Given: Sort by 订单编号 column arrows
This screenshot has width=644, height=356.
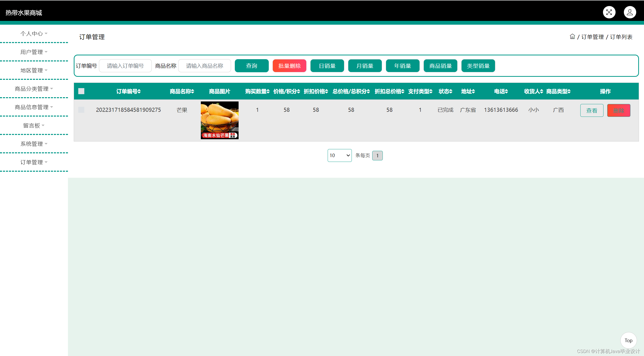Looking at the screenshot, I should 139,91.
